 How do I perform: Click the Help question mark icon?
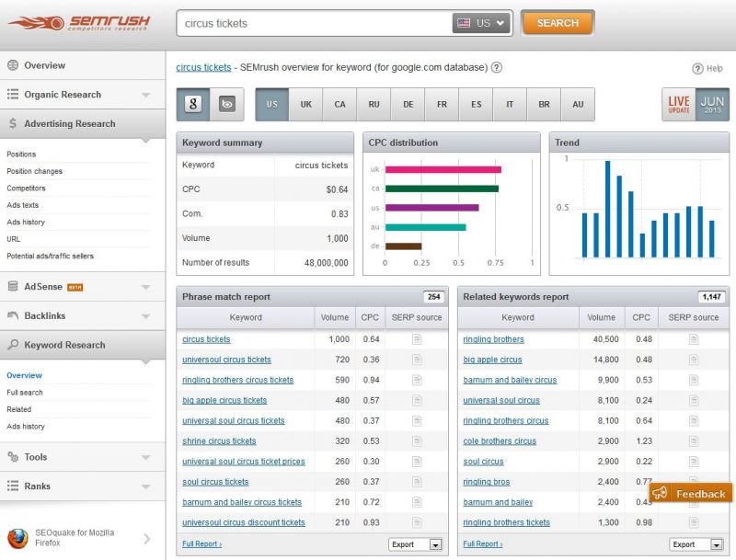[697, 68]
